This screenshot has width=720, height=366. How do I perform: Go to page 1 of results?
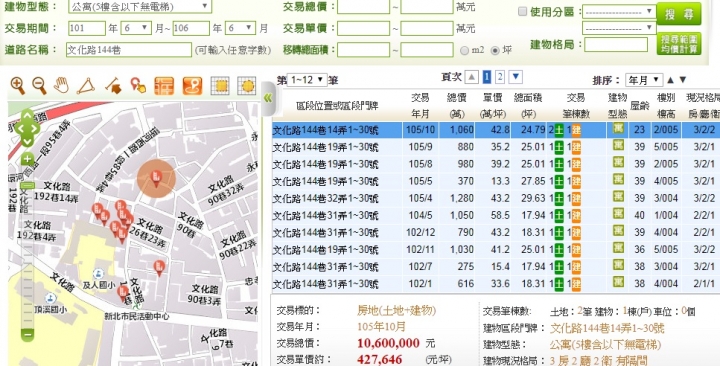pos(487,77)
